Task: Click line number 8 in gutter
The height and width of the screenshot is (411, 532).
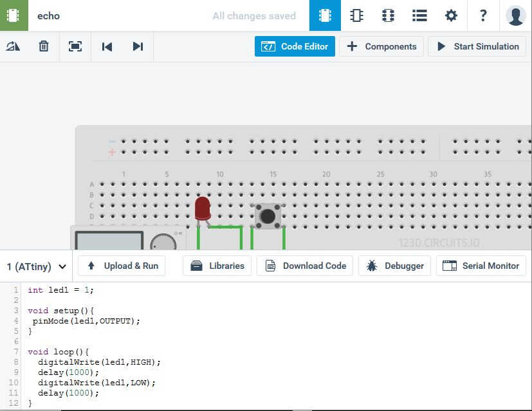Action: (16, 362)
